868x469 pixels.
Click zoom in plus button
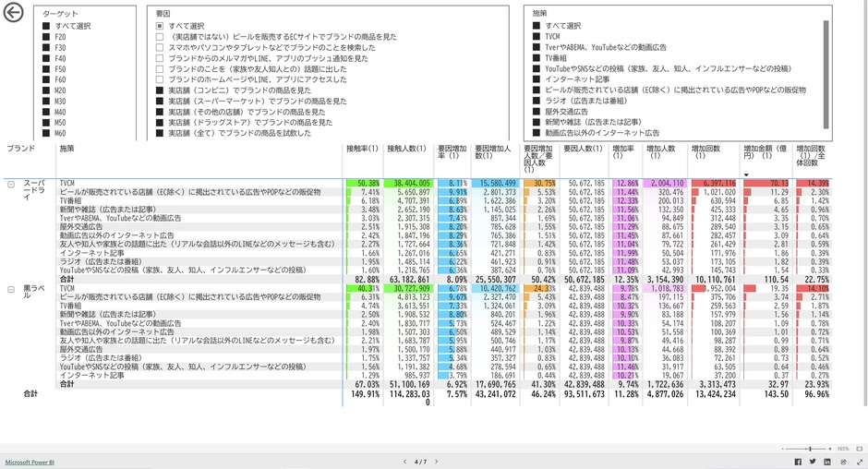coord(830,449)
